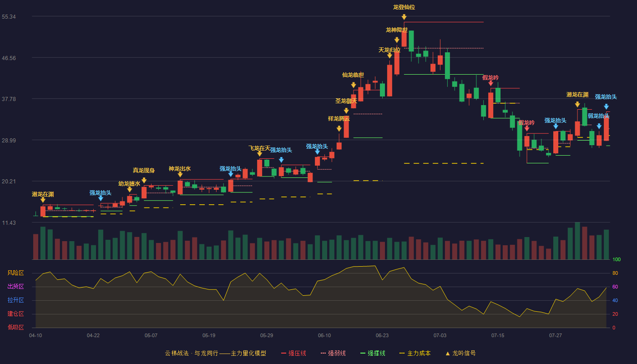637x364 pixels.
Task: Click the 06-23 date label
Action: [382, 335]
